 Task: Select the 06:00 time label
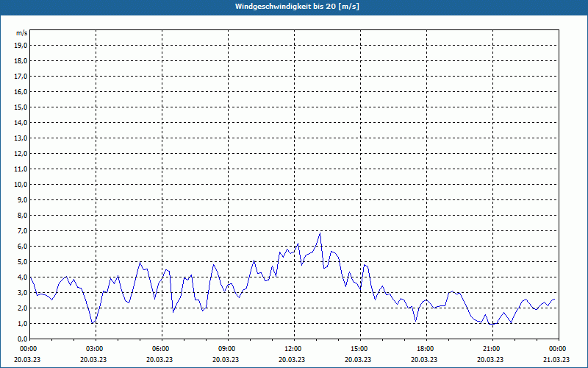coord(159,349)
